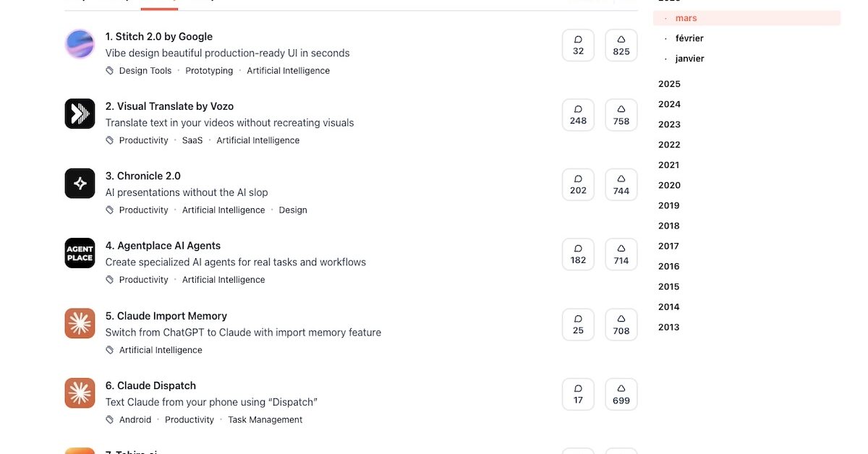View the 25 comments on Claude Import Memory

pos(578,324)
